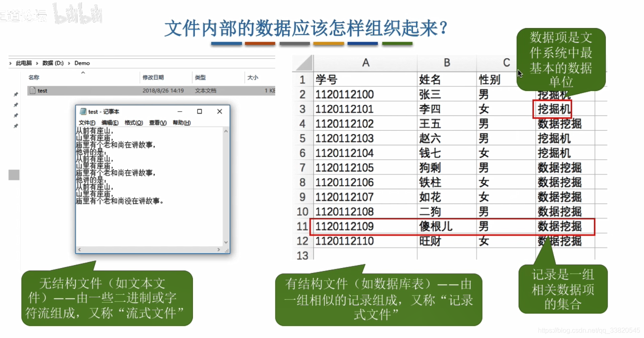This screenshot has width=644, height=338.
Task: Click the name cell 如花
Action: coord(447,197)
